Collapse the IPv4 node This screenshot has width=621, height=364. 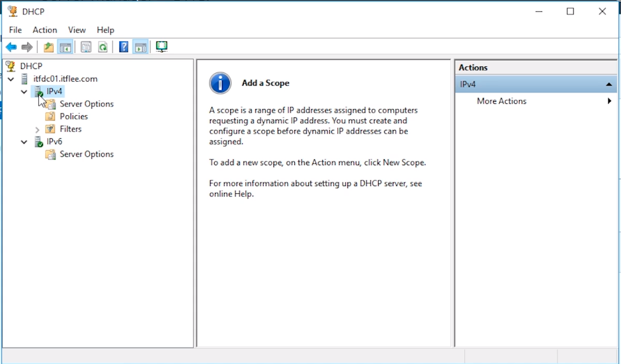[24, 92]
